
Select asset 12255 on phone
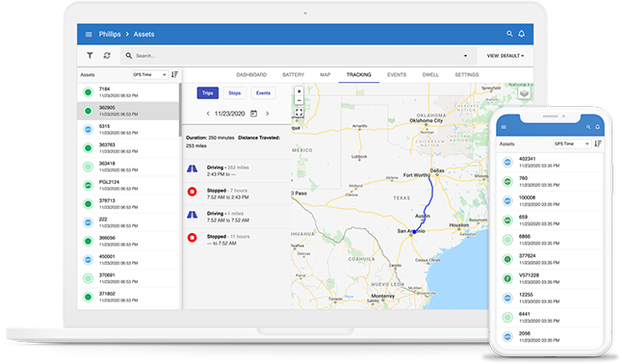pos(550,299)
